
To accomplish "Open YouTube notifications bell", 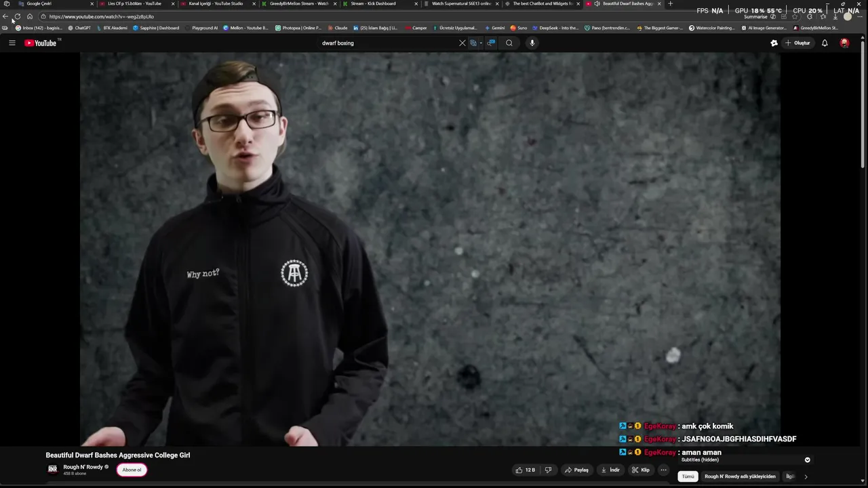I will (825, 43).
